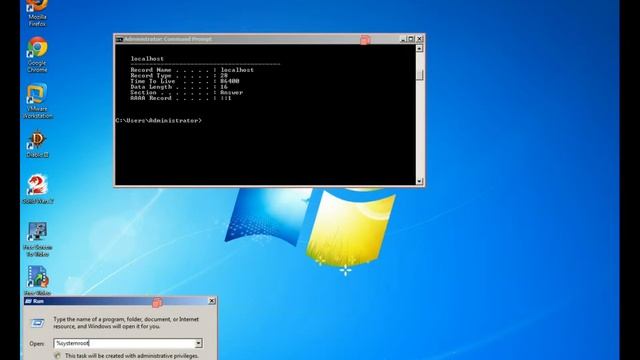Close the Run dialog
The width and height of the screenshot is (640, 360).
click(x=212, y=301)
